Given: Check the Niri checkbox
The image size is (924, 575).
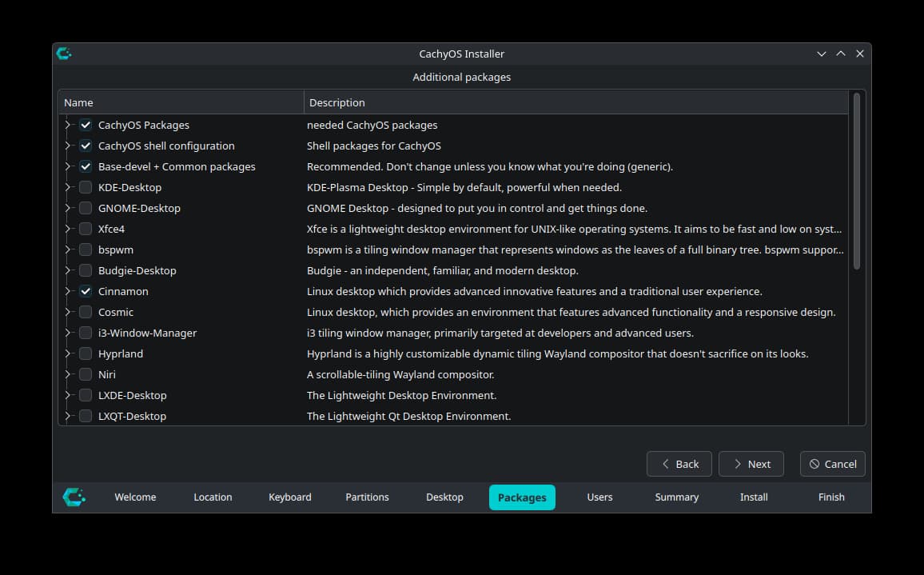Looking at the screenshot, I should pyautogui.click(x=86, y=374).
